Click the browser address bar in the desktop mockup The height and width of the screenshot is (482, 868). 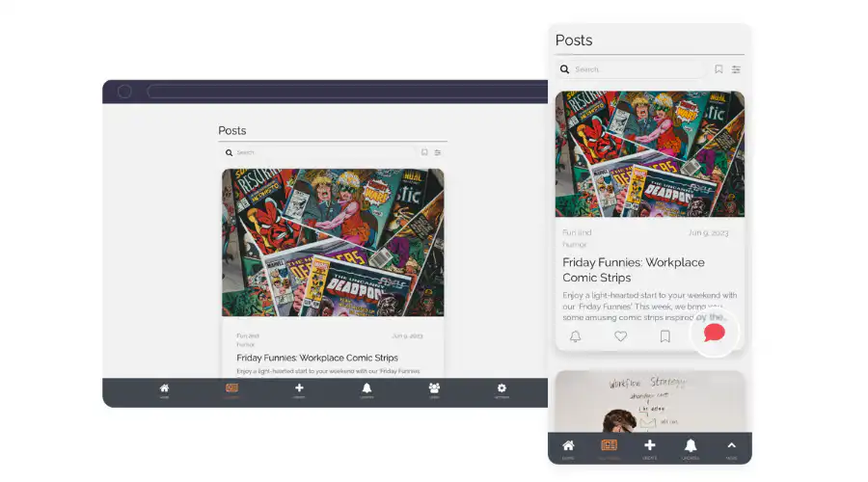(x=347, y=92)
